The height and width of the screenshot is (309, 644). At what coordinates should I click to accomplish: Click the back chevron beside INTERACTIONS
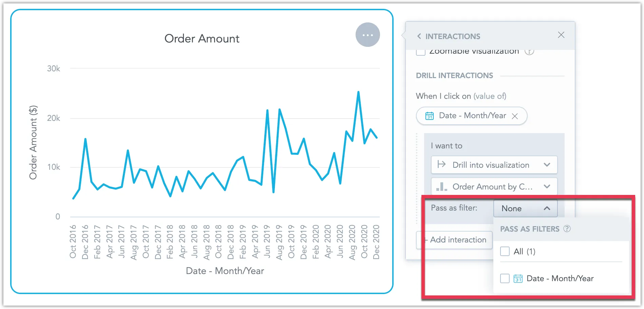coord(419,36)
